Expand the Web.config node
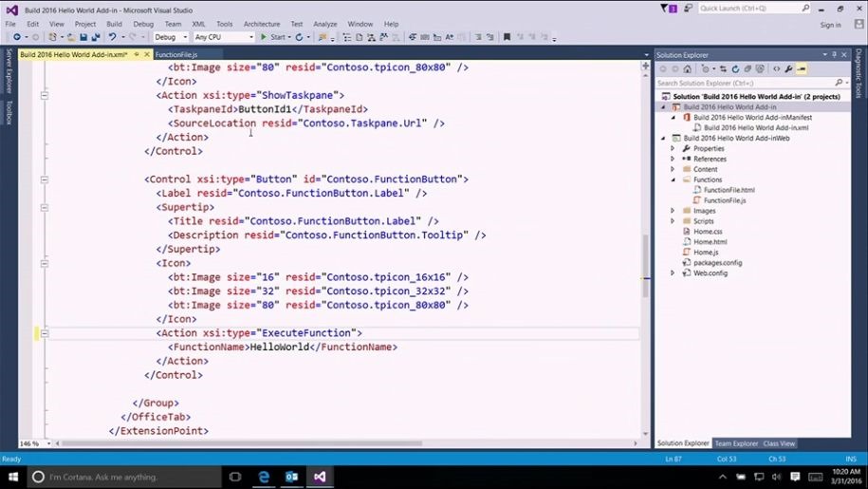This screenshot has height=489, width=868. 674,273
